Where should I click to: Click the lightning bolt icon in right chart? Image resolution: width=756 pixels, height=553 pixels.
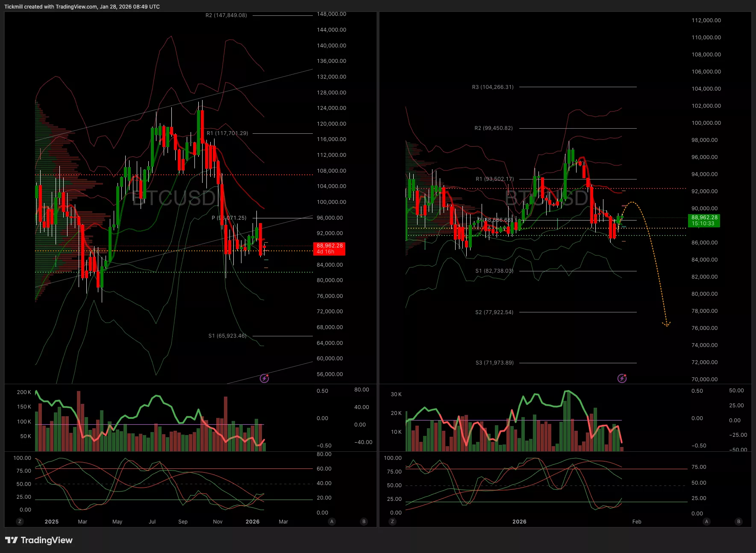[622, 378]
